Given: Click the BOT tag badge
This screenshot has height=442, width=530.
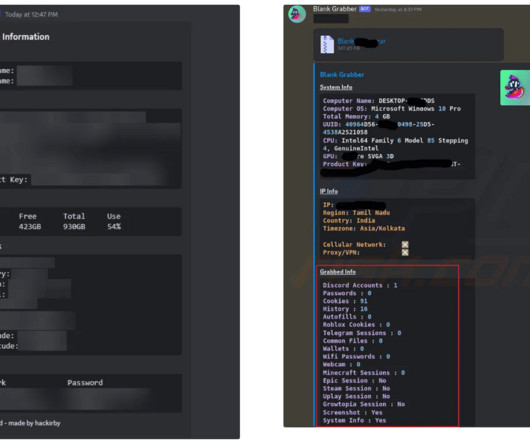Looking at the screenshot, I should click(x=365, y=9).
